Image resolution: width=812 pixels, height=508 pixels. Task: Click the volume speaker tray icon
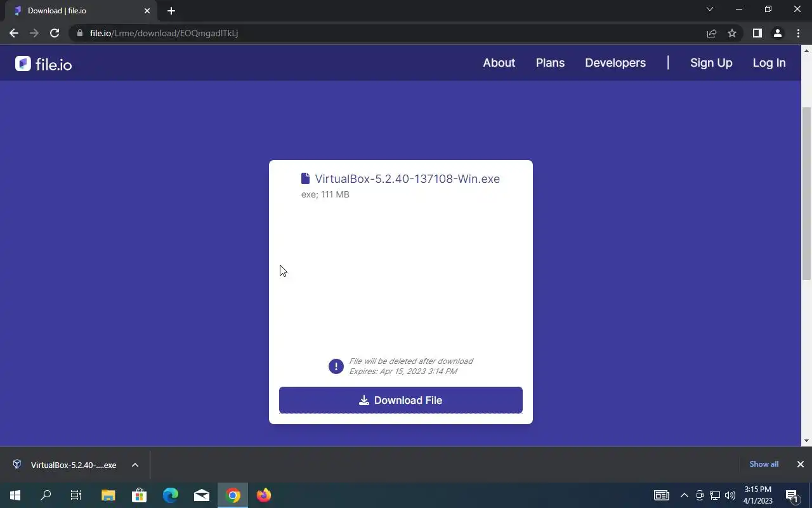click(730, 495)
